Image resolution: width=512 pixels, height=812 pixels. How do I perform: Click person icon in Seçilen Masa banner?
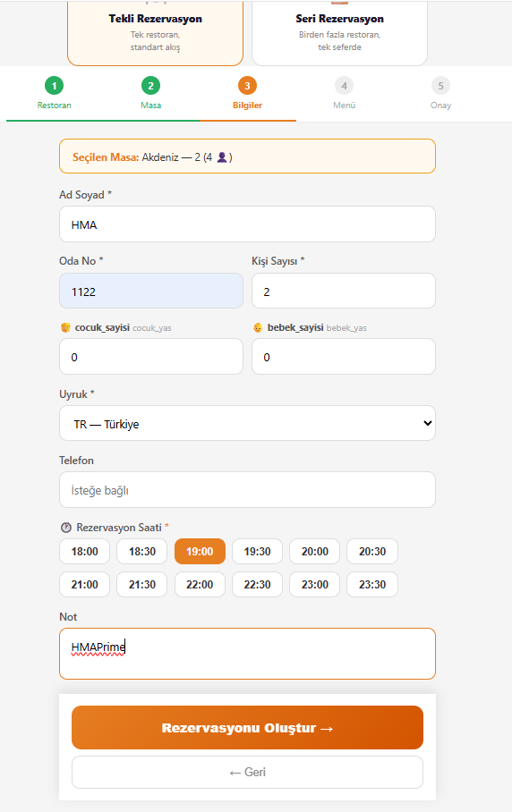pyautogui.click(x=222, y=156)
